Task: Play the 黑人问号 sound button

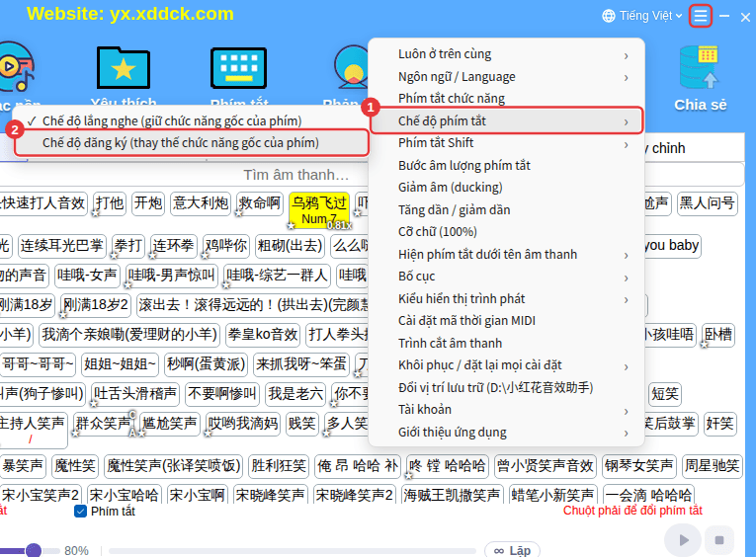Action: tap(707, 203)
